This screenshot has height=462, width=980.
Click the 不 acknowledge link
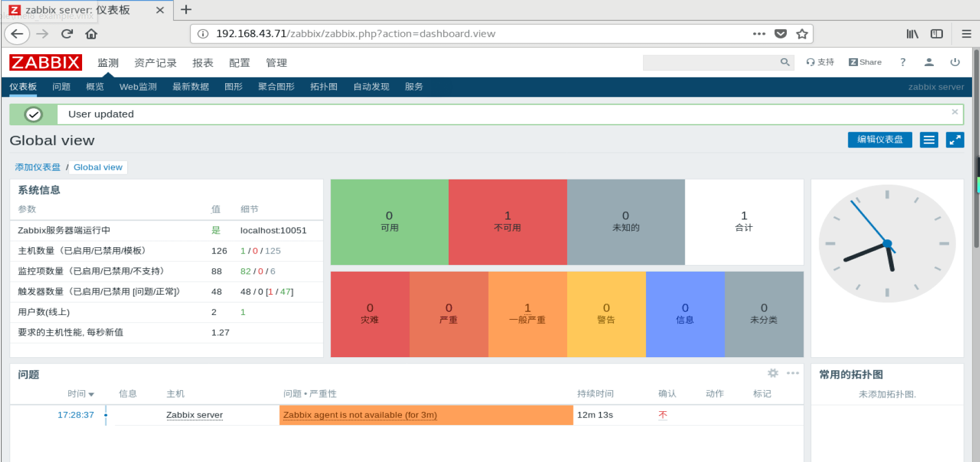(x=662, y=415)
